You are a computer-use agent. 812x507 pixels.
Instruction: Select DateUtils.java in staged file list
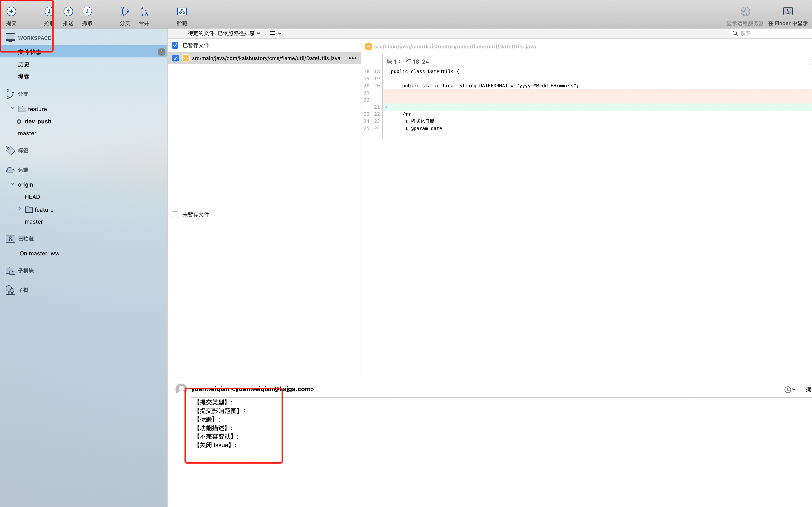[x=264, y=58]
